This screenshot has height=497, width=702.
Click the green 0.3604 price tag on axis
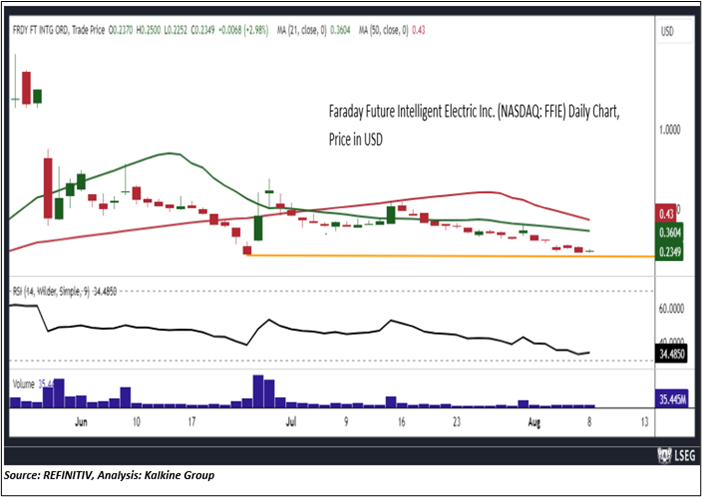669,233
